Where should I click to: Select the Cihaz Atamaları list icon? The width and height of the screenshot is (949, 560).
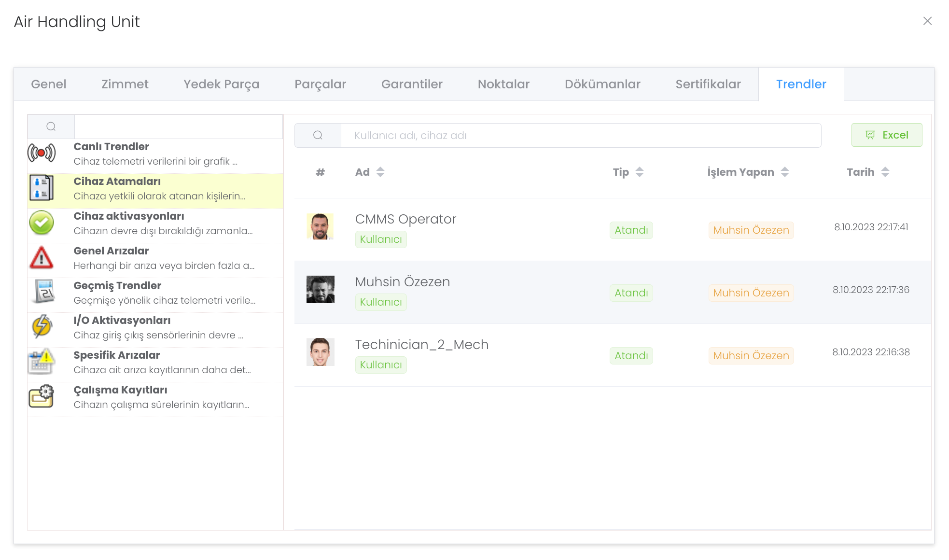[42, 188]
